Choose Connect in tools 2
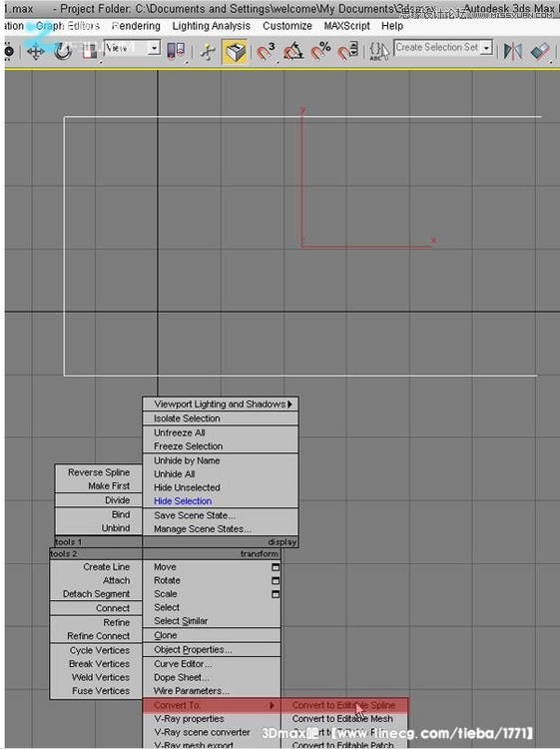Screen dimensions: 560x749 pyautogui.click(x=96, y=608)
